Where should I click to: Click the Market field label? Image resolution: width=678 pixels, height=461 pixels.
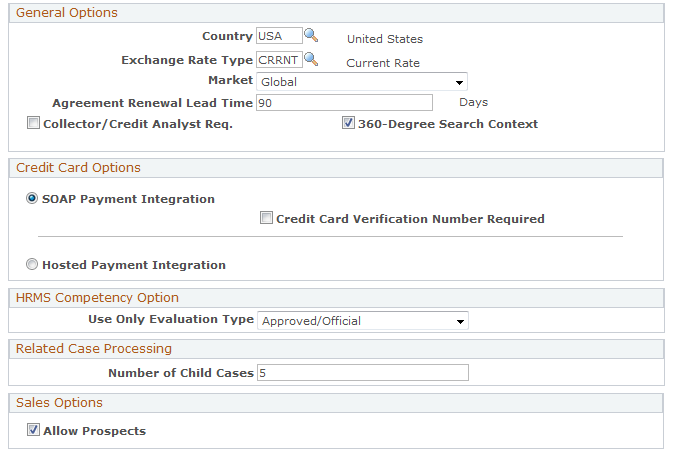pos(230,80)
